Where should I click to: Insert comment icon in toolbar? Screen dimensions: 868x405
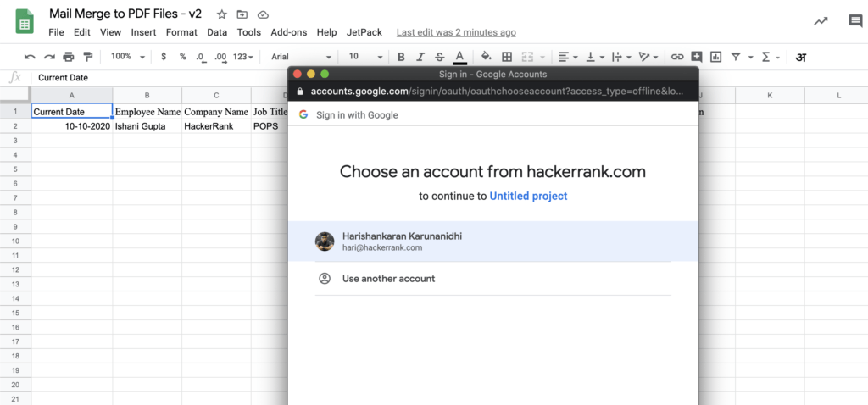pos(697,57)
